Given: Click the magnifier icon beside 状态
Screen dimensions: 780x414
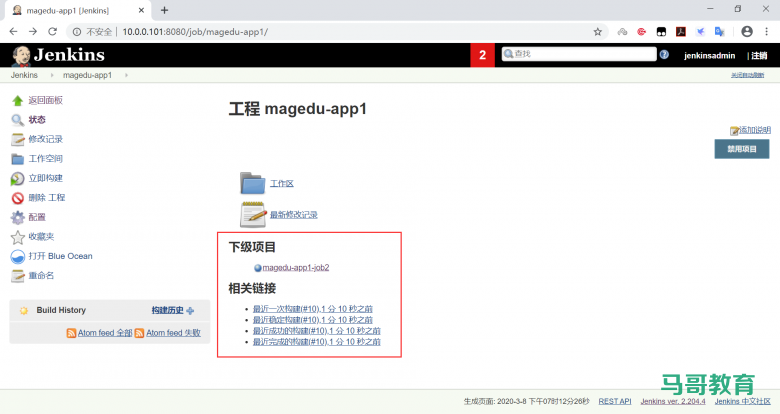Looking at the screenshot, I should (x=17, y=120).
